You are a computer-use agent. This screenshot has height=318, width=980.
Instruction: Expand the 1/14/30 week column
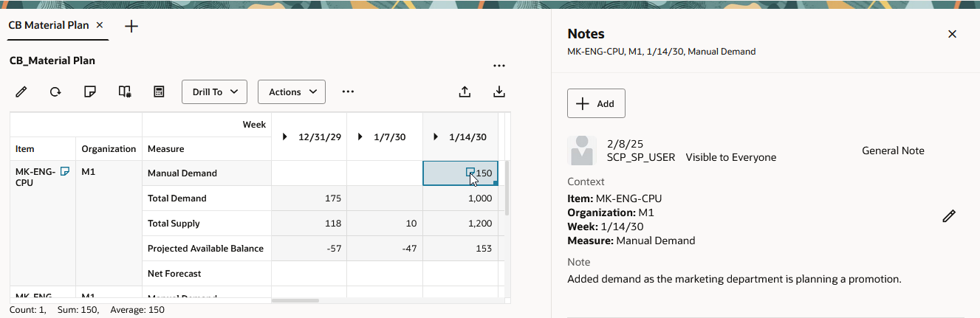(436, 136)
